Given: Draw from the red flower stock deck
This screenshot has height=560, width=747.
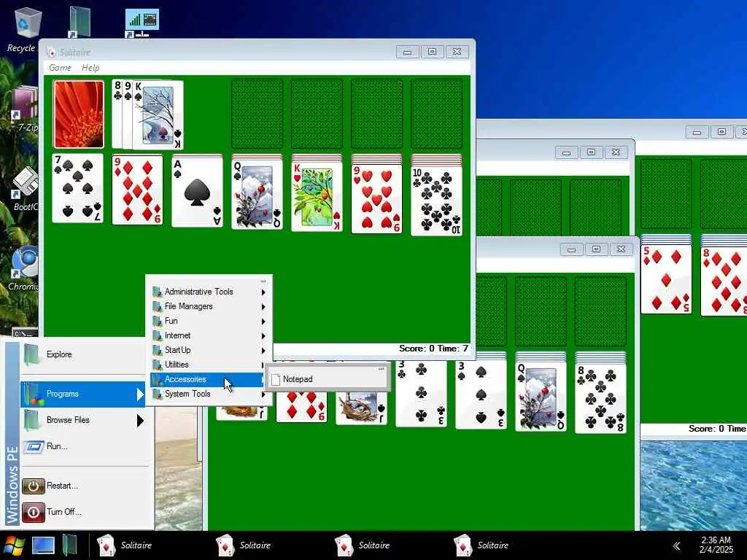Looking at the screenshot, I should click(79, 114).
